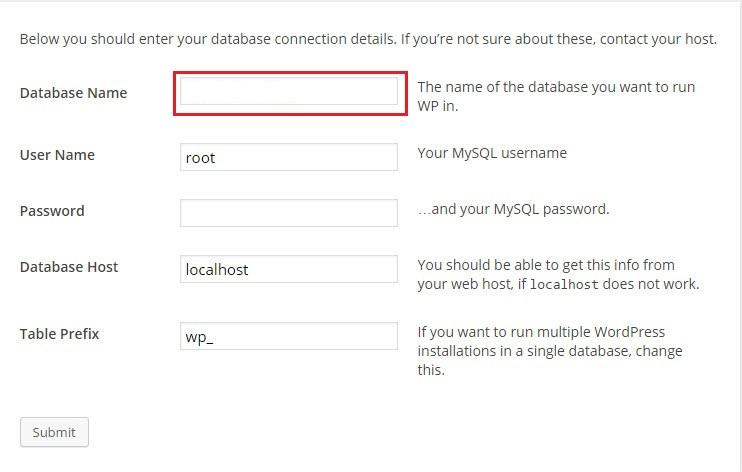Click the "Your MySQL username" hint
The image size is (742, 472).
click(x=492, y=153)
